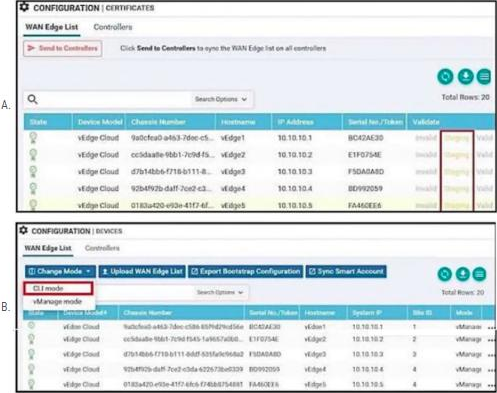
Task: Click hostname vEdge5 in Certificates table
Action: [233, 205]
